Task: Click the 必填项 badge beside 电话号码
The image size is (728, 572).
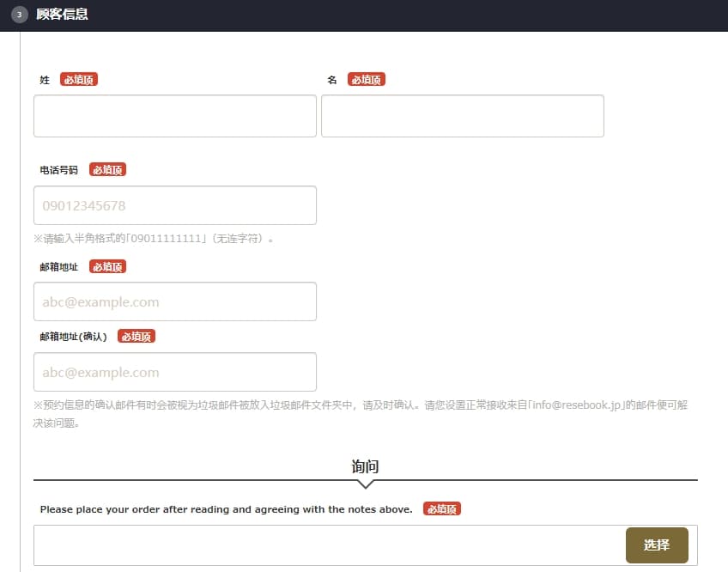Action: click(x=107, y=170)
